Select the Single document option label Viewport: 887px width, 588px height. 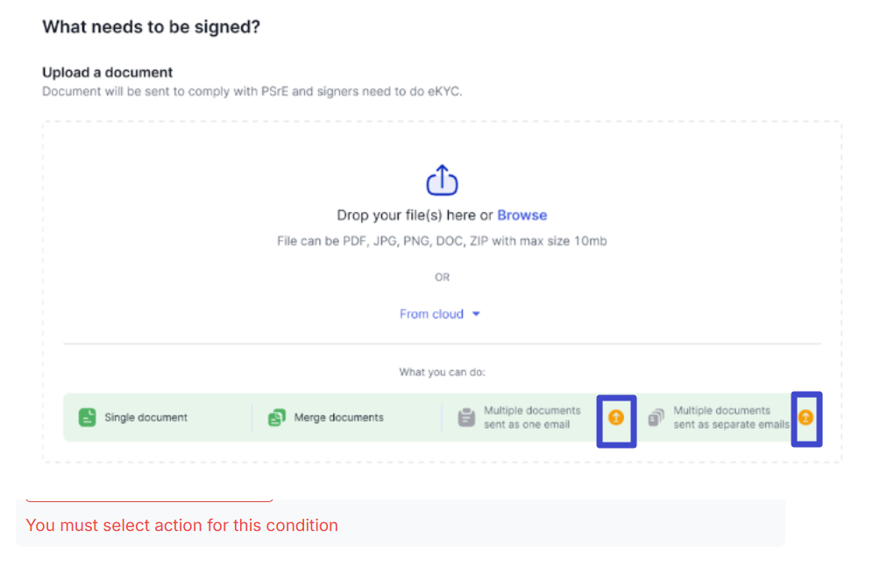[x=145, y=417]
